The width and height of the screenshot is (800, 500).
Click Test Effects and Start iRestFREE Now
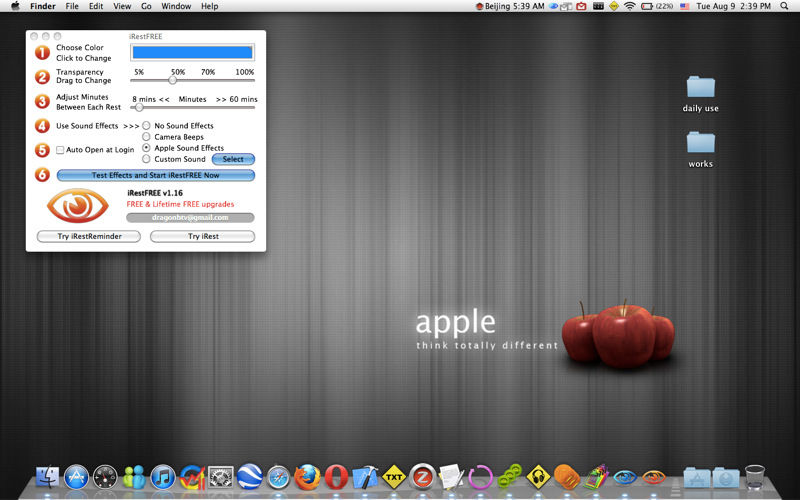(156, 175)
